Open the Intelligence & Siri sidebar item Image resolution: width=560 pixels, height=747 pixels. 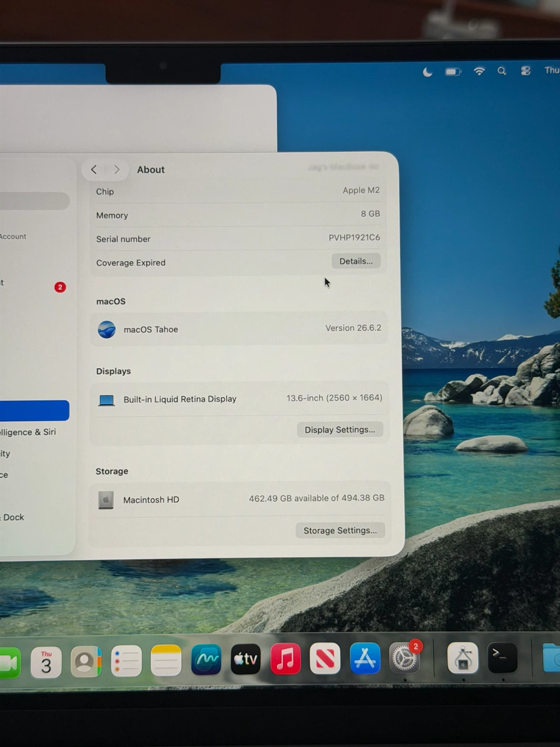(x=28, y=432)
